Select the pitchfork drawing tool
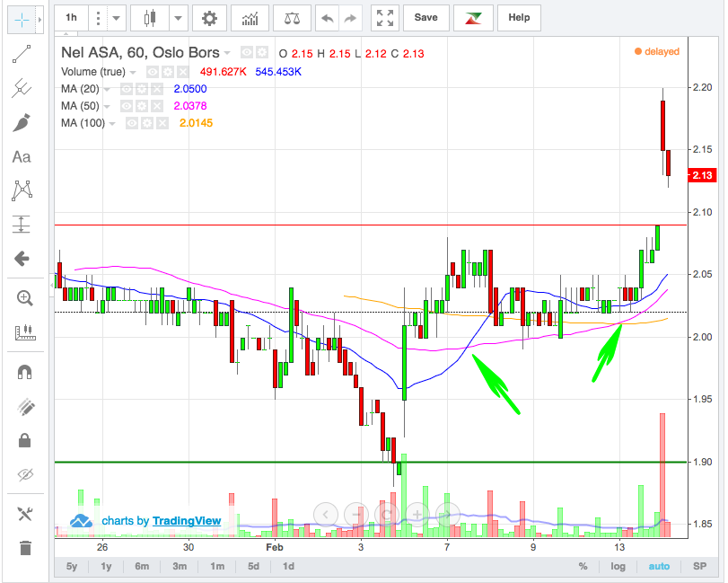The image size is (728, 583). tap(22, 88)
